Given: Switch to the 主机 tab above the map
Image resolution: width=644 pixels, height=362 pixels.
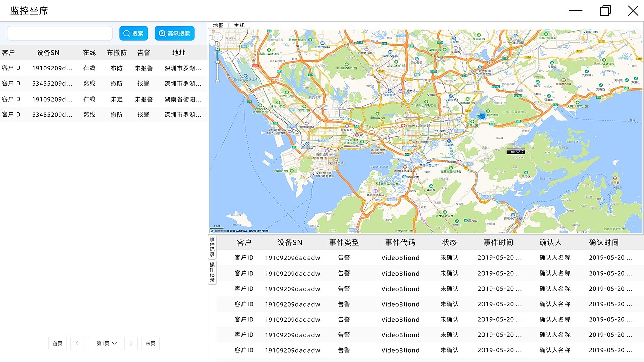Looking at the screenshot, I should pyautogui.click(x=239, y=25).
